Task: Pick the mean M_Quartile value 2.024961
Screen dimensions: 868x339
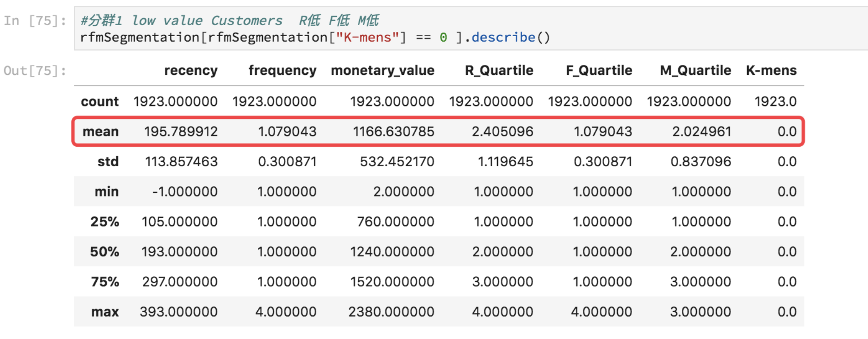Action: 701,132
